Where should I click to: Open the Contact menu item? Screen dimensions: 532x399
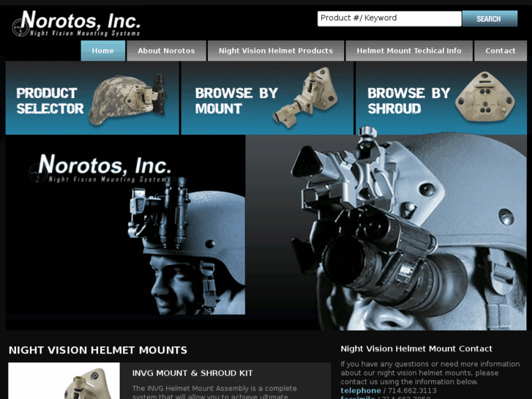[501, 51]
